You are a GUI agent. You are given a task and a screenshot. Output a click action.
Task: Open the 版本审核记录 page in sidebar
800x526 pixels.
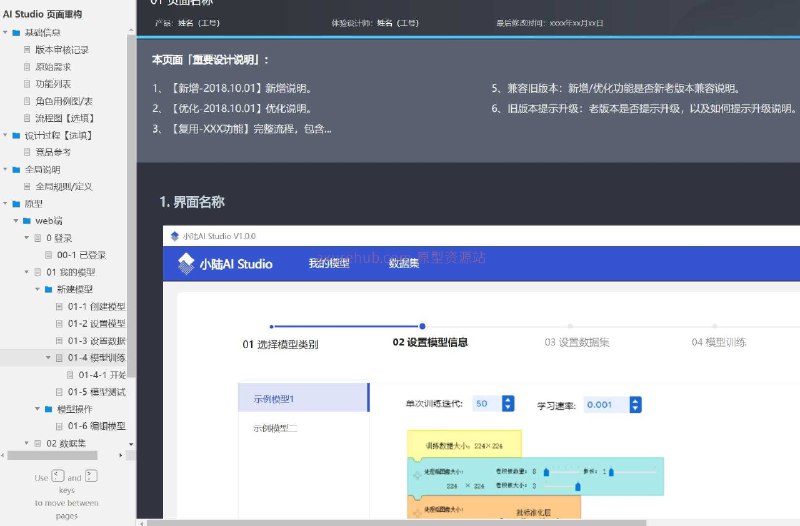click(x=62, y=49)
